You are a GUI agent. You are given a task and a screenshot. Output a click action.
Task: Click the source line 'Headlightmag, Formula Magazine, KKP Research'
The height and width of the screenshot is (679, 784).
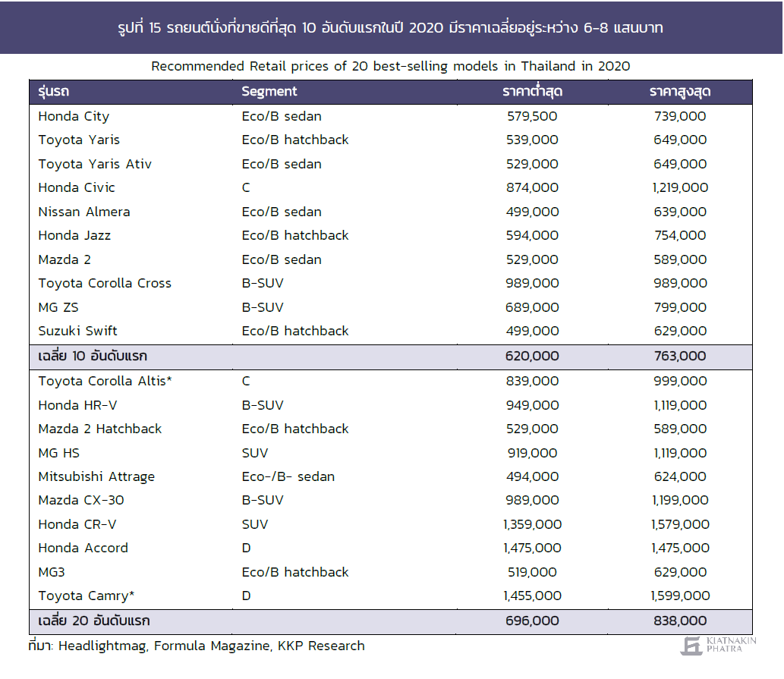pos(212,646)
